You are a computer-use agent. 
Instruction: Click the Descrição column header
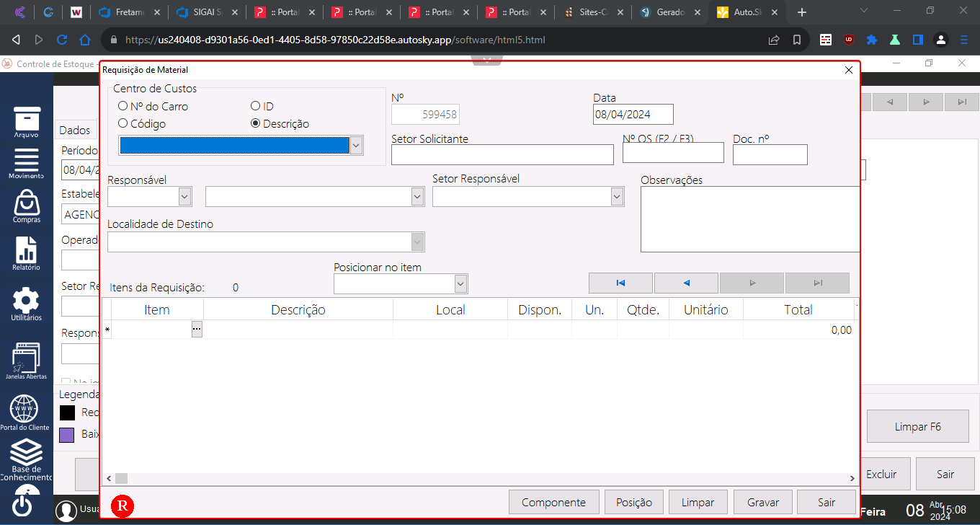298,309
